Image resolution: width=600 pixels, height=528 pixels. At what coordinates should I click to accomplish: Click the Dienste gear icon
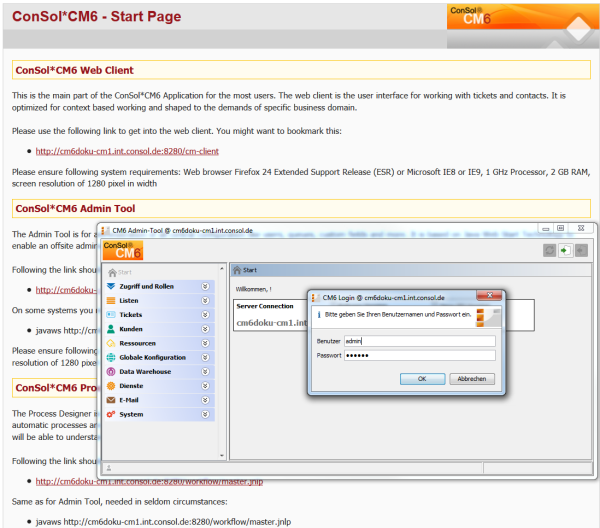coord(111,386)
